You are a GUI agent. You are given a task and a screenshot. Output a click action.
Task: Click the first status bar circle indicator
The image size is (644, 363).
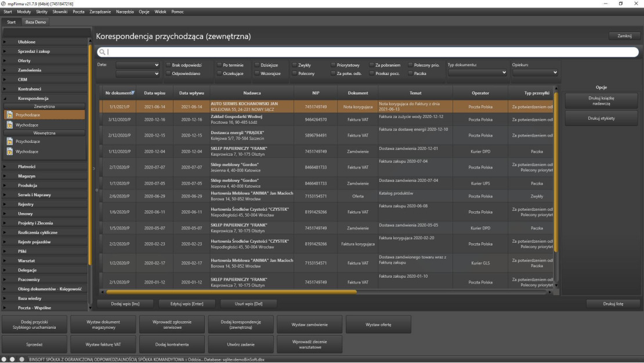point(4,360)
